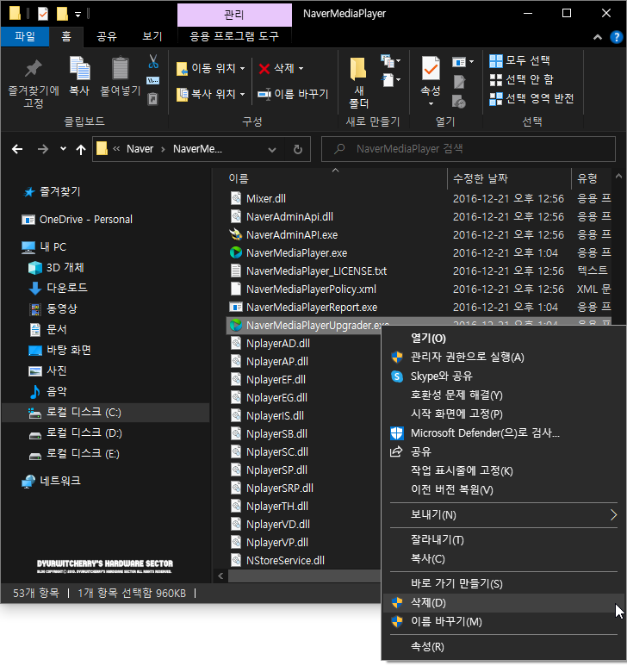Open the Copy to (복사 위치) dropdown
Viewport: 627px width, 672px height.
point(211,94)
